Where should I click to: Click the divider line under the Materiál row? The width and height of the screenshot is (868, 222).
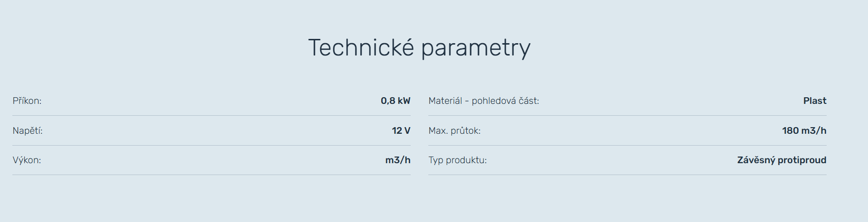point(627,116)
